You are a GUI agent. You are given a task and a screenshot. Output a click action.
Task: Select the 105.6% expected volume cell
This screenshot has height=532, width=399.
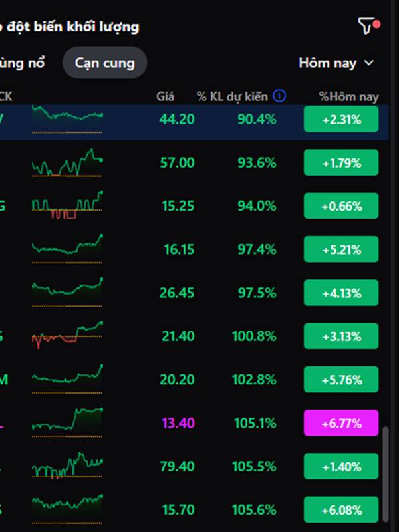click(255, 510)
